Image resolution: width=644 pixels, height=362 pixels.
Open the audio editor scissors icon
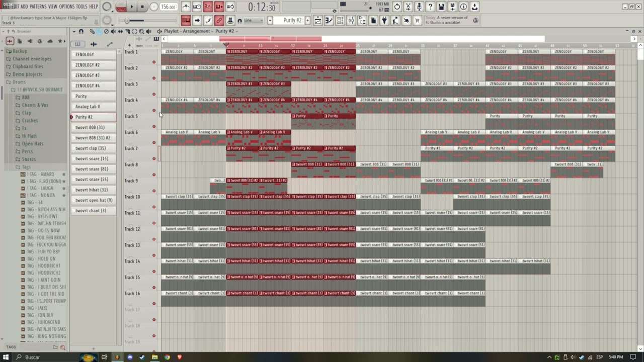coord(408,7)
